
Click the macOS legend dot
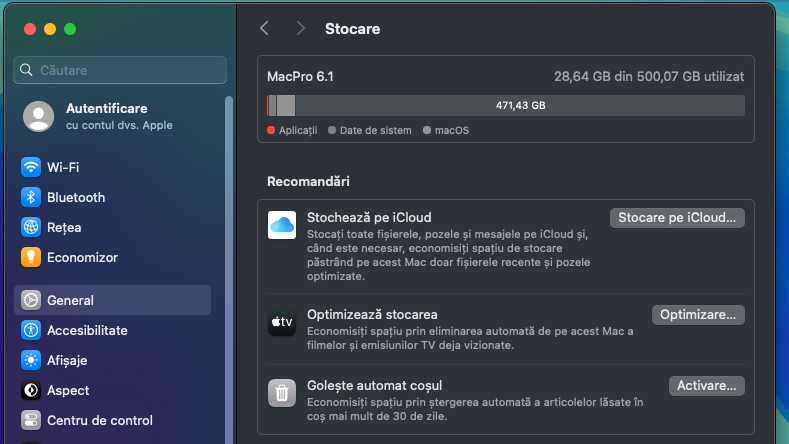pyautogui.click(x=427, y=130)
